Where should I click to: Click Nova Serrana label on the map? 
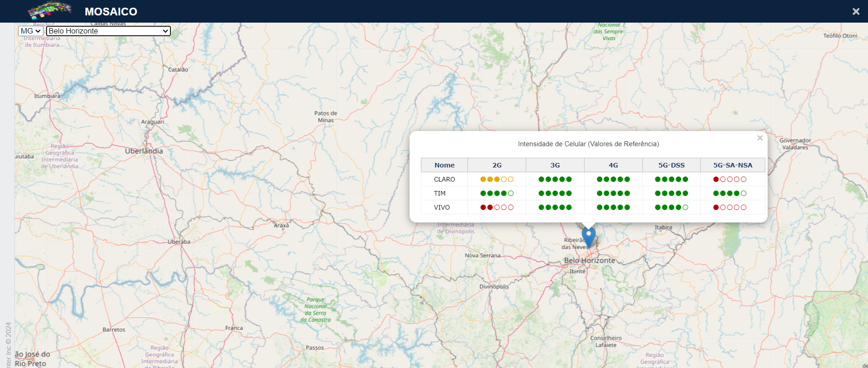[483, 255]
